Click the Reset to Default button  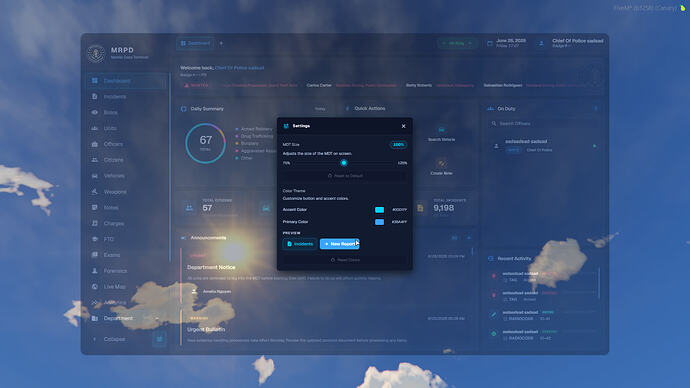click(345, 176)
